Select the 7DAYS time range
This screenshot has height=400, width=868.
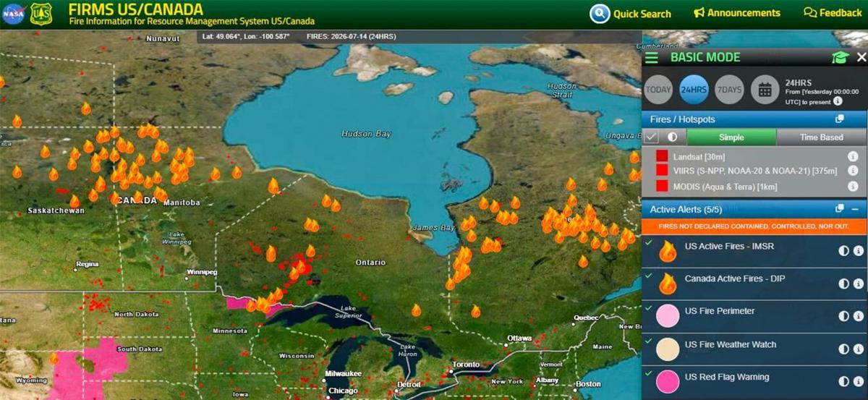tap(729, 90)
